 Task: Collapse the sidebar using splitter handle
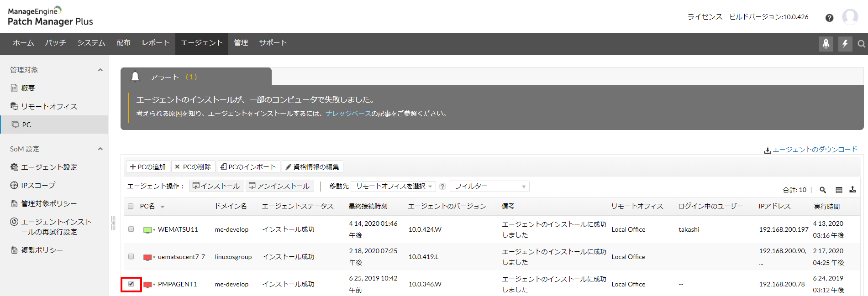pyautogui.click(x=113, y=223)
